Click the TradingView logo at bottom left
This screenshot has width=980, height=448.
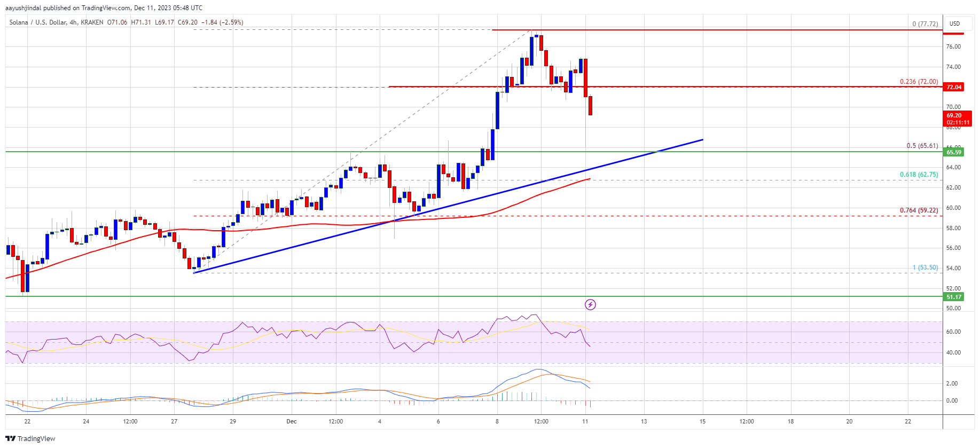tap(30, 438)
